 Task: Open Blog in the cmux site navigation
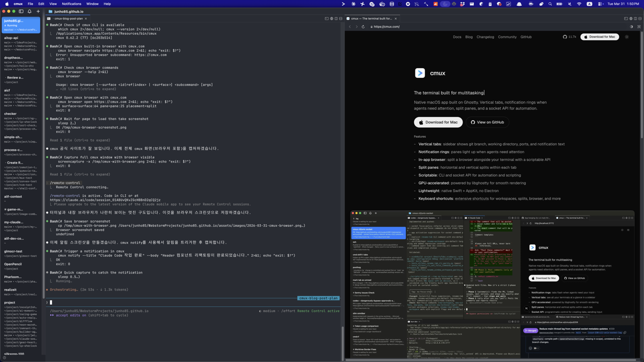click(469, 37)
